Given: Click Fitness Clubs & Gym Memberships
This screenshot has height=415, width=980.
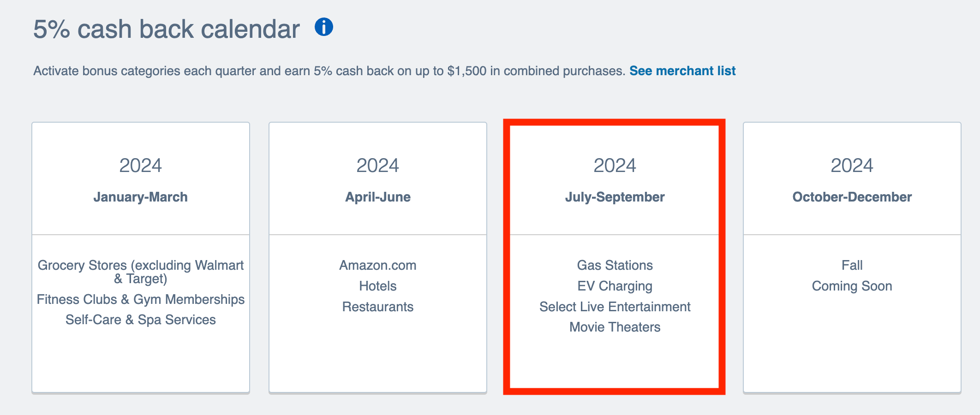Looking at the screenshot, I should tap(140, 299).
